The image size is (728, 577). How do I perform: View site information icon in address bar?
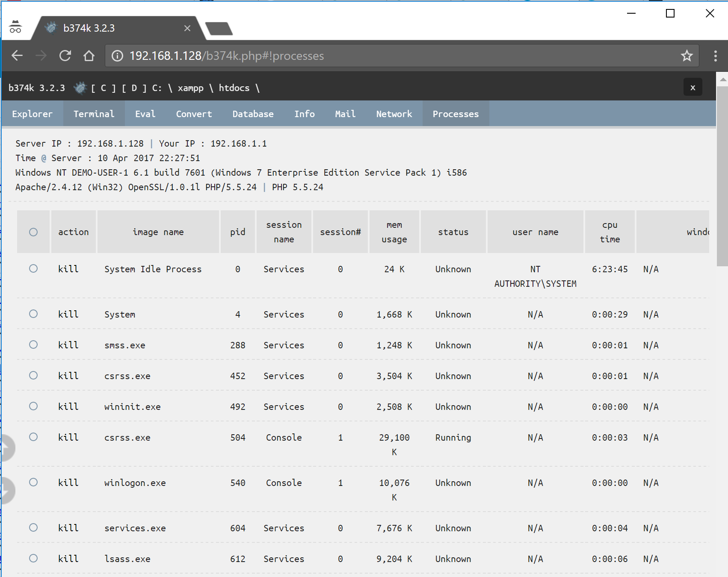[x=117, y=56]
